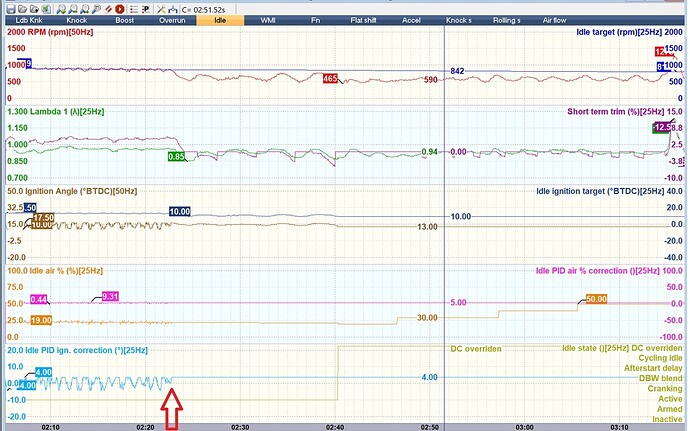Click the Lambda 1 channel label
The image size is (690, 431).
[x=67, y=112]
